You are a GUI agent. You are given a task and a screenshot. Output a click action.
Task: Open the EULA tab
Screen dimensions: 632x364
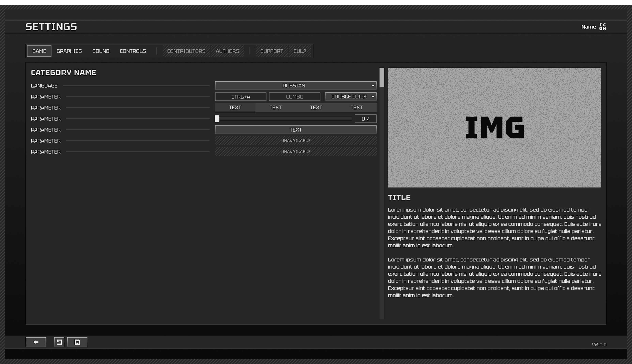coord(300,51)
